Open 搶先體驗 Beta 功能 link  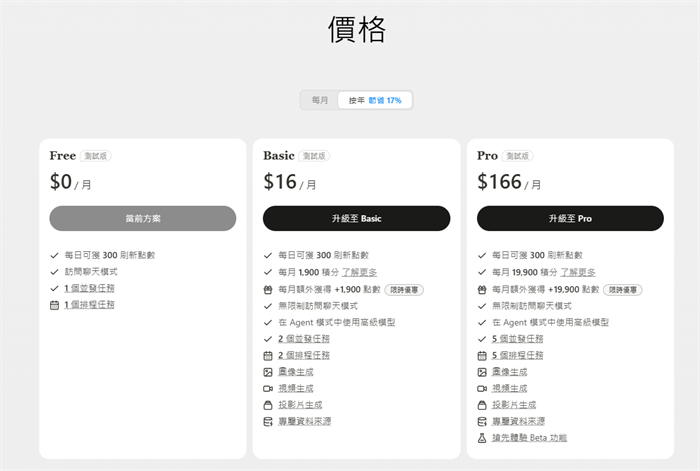tap(529, 438)
